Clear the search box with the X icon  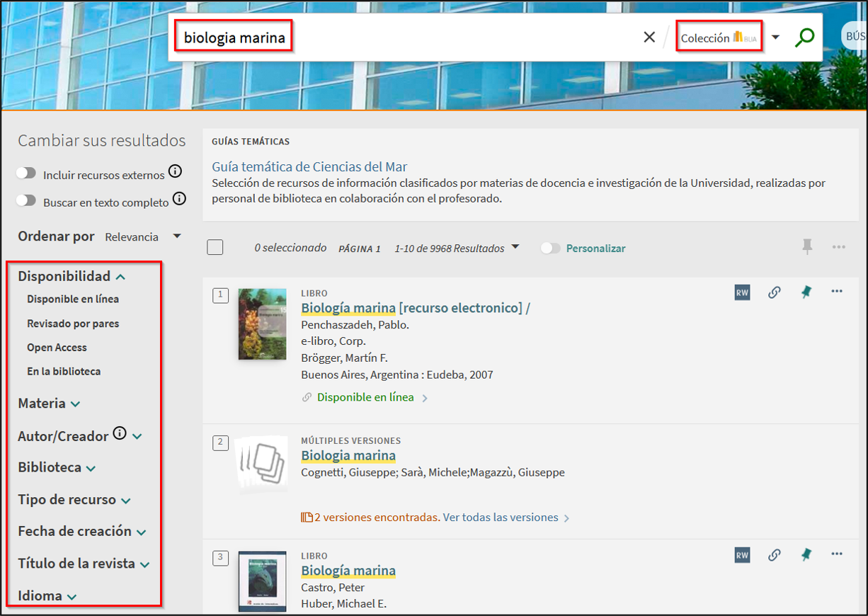point(649,38)
